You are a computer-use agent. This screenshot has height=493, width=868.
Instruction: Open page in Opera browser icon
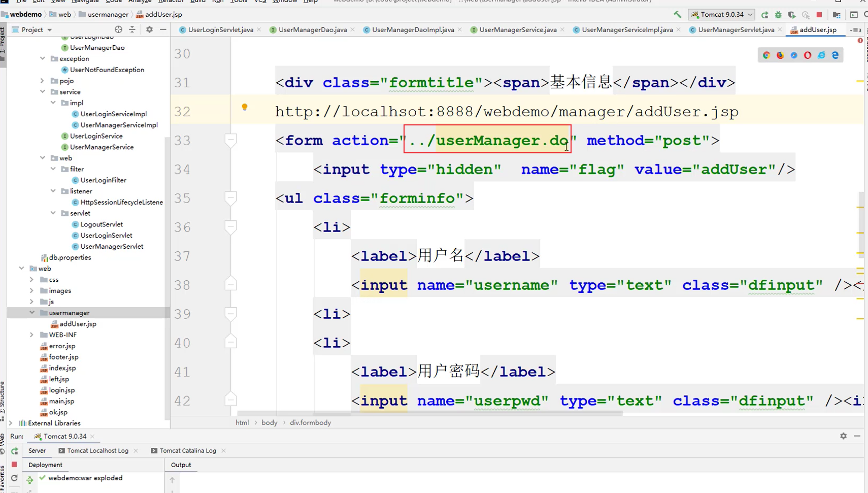tap(808, 55)
